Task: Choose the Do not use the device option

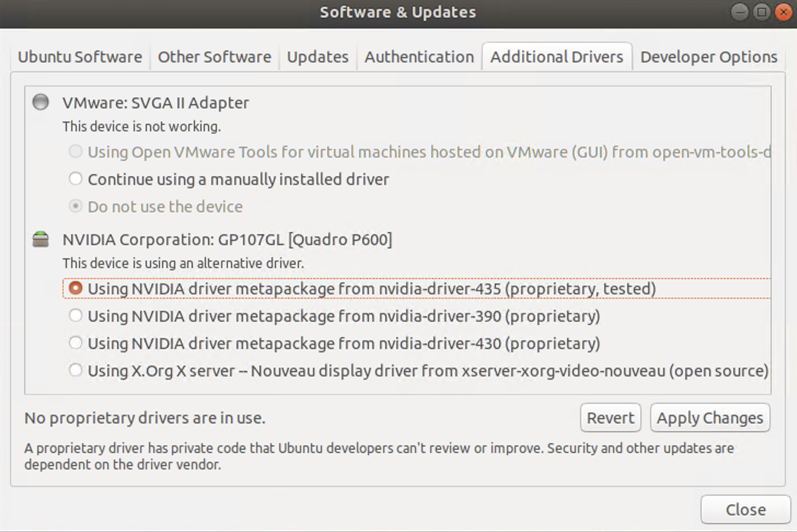Action: pos(76,206)
